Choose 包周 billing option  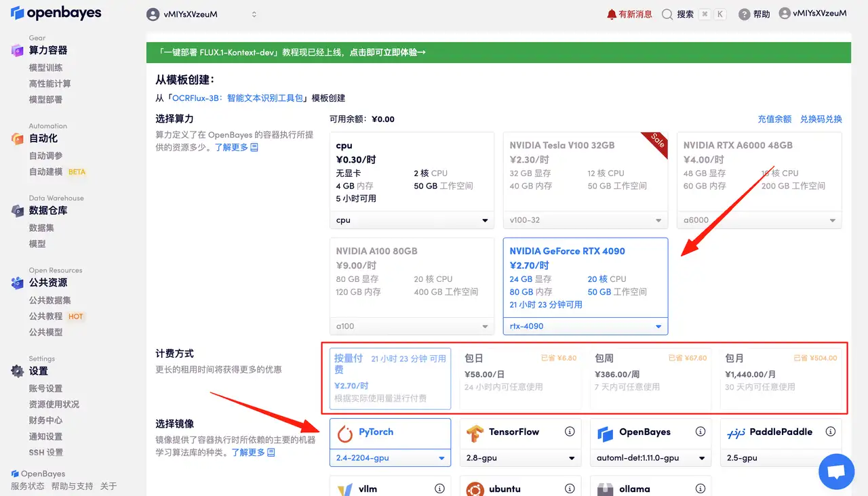pos(650,378)
